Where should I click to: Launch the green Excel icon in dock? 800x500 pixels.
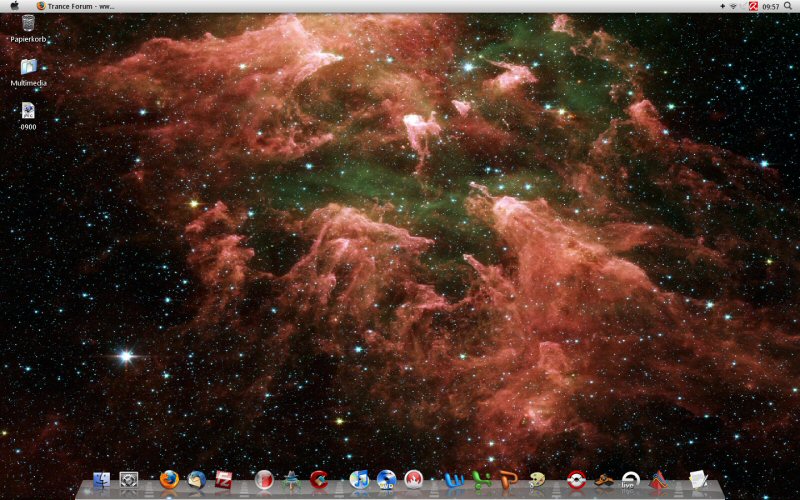pyautogui.click(x=482, y=480)
